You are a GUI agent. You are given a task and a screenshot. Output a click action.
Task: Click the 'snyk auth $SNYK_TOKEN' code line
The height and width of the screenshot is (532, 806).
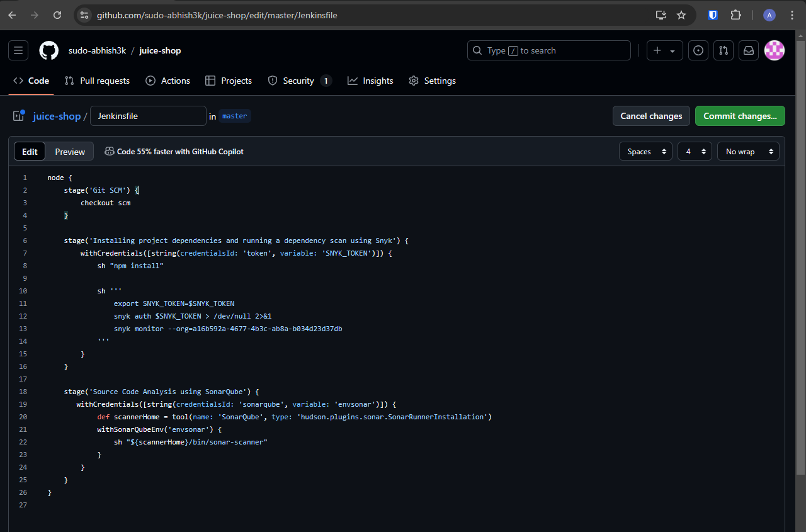point(193,316)
